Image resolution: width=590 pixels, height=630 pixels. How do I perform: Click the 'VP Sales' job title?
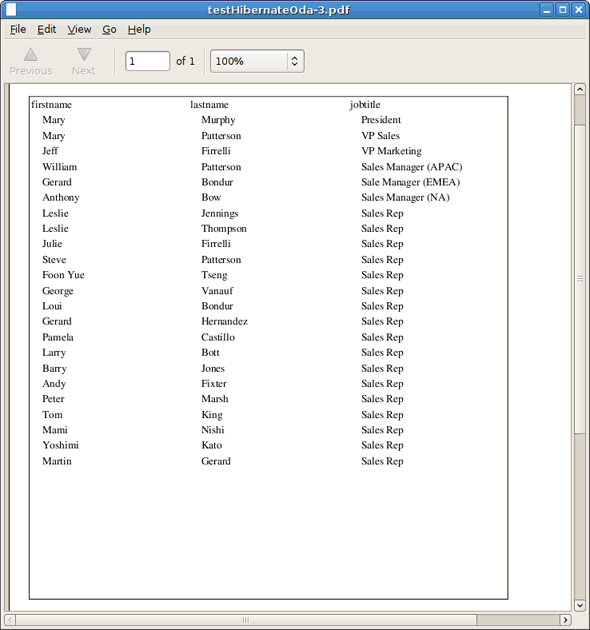(x=381, y=136)
